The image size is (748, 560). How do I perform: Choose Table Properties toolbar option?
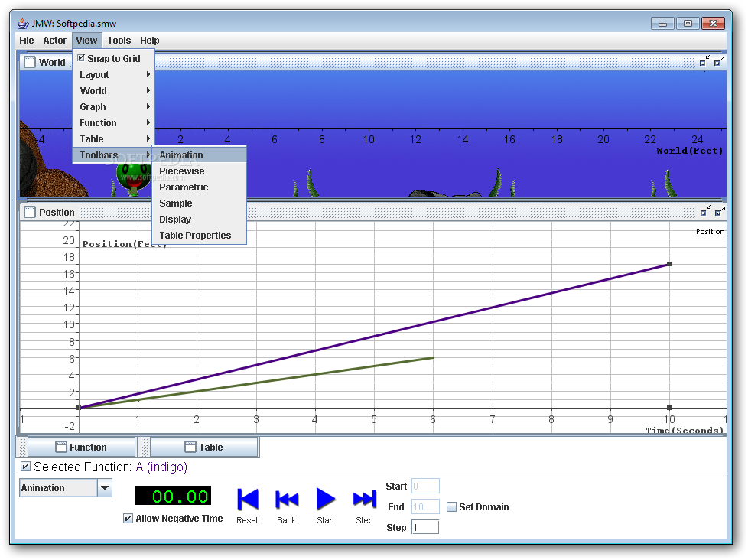(x=199, y=236)
